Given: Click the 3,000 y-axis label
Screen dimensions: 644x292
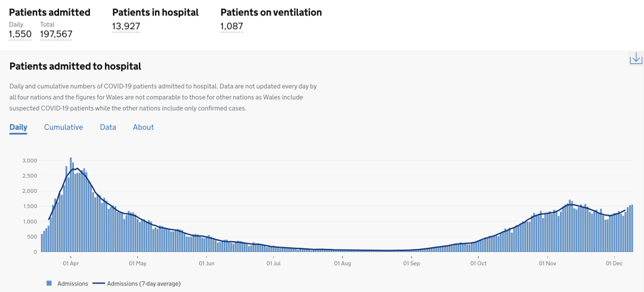Looking at the screenshot, I should coord(30,161).
